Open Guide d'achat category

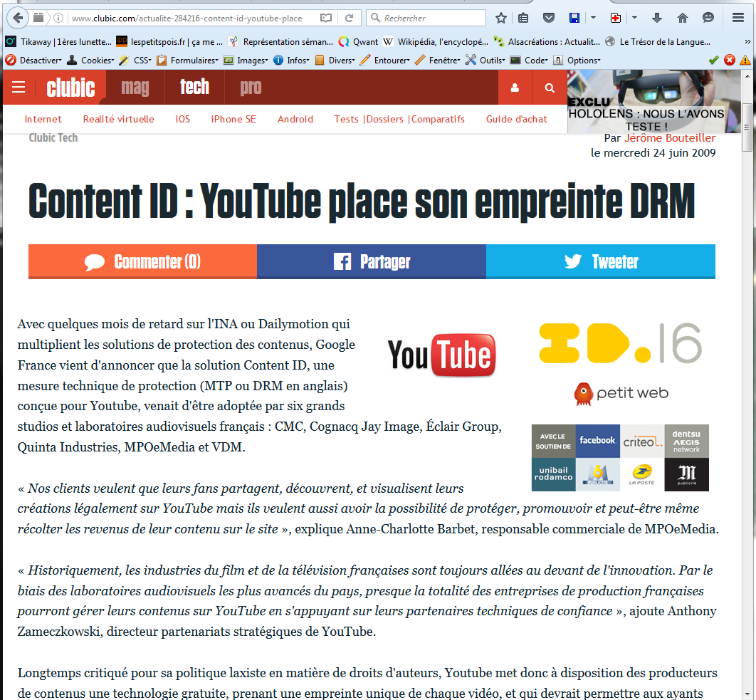(516, 119)
